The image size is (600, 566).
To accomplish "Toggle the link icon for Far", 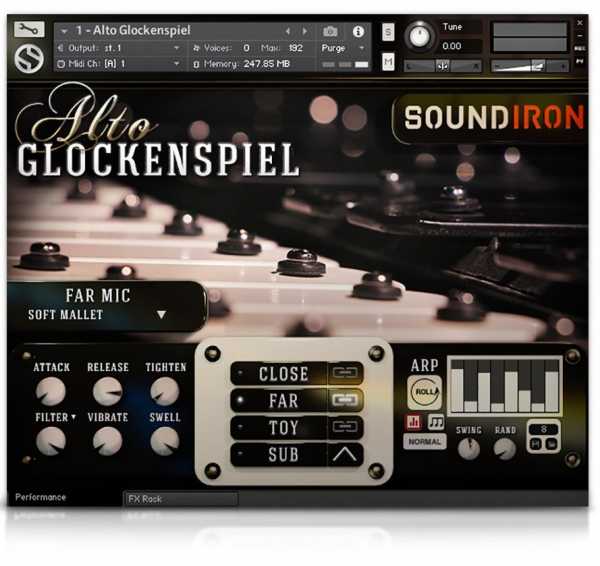I will click(345, 400).
